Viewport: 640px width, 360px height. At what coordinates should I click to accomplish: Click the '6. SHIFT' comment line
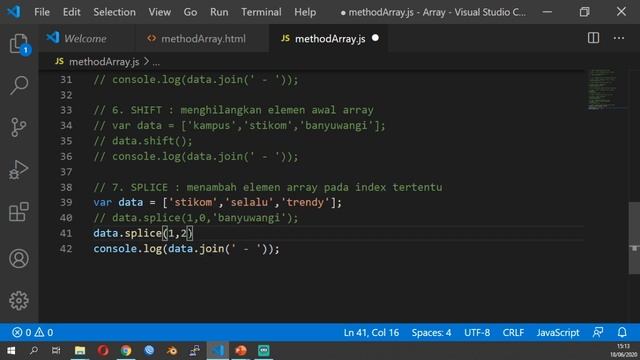233,110
